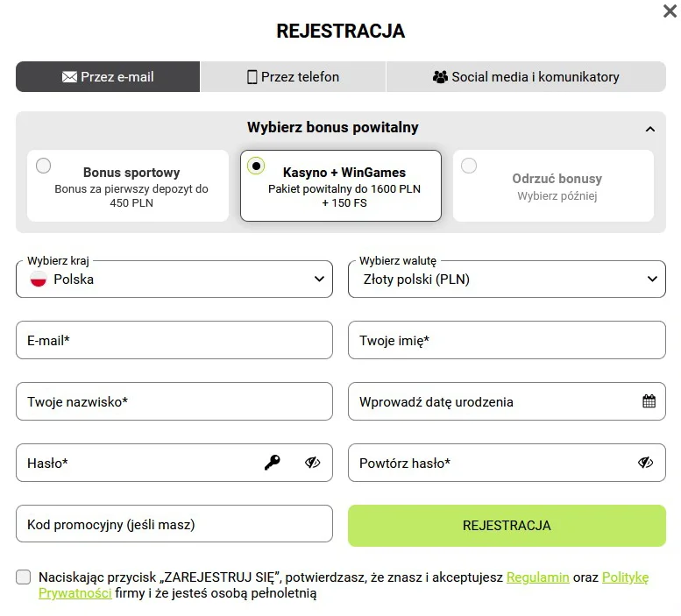Click the key icon in password field
681x616 pixels.
coord(273,463)
